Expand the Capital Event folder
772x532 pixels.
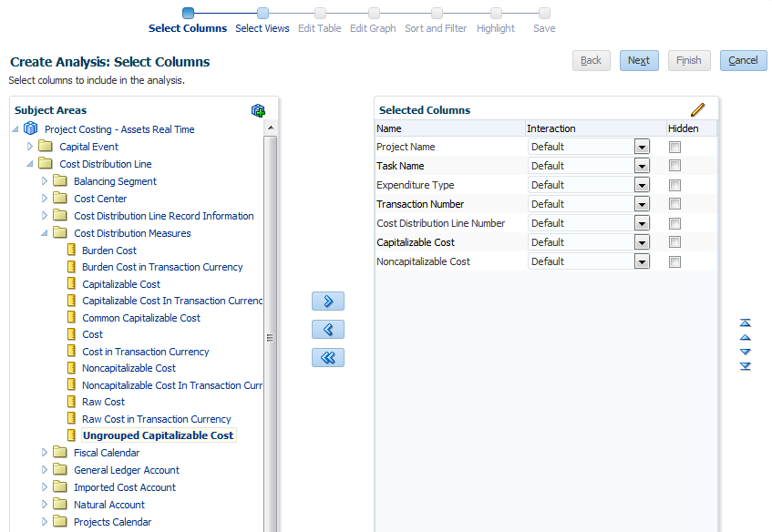coord(30,147)
